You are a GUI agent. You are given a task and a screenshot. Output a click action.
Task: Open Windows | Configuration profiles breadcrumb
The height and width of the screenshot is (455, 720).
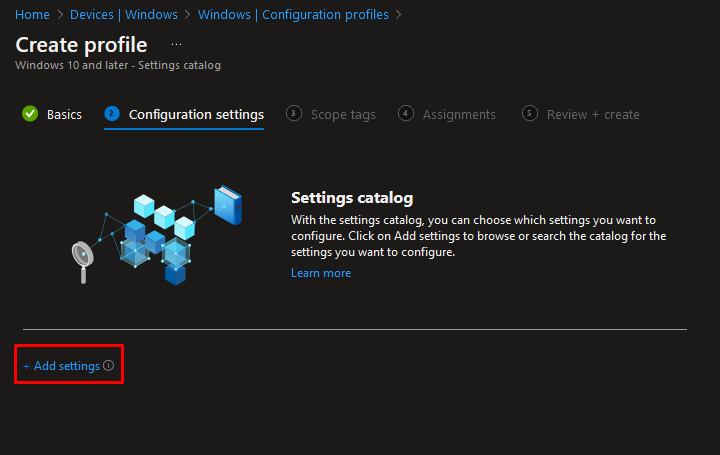pos(293,15)
